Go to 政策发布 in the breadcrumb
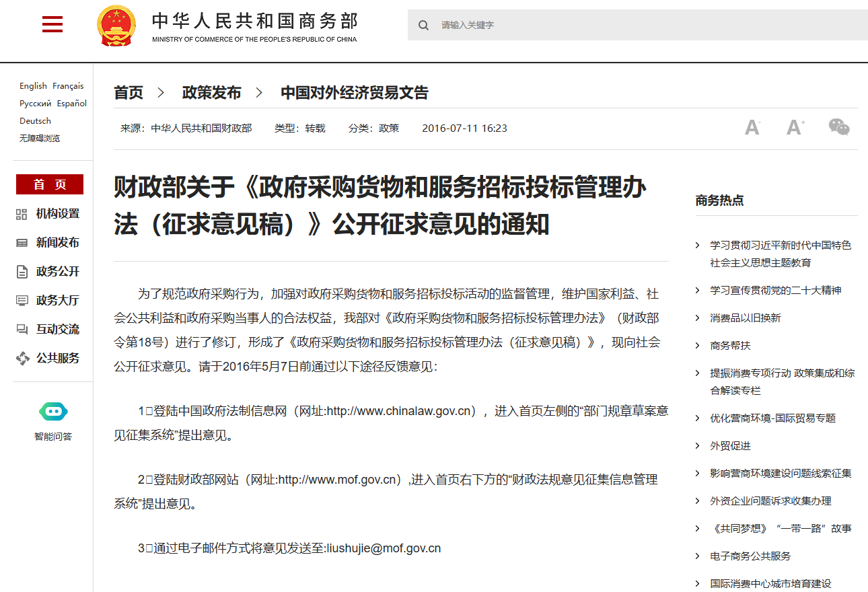 (211, 93)
